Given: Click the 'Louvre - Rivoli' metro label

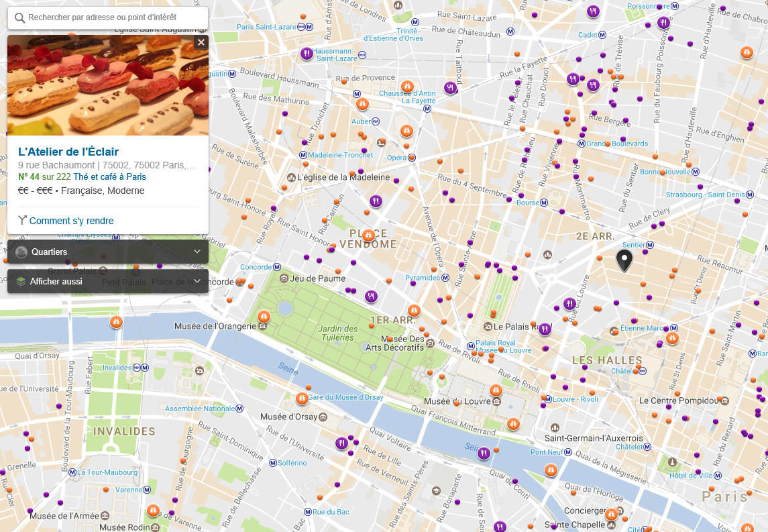Looking at the screenshot, I should [x=575, y=399].
